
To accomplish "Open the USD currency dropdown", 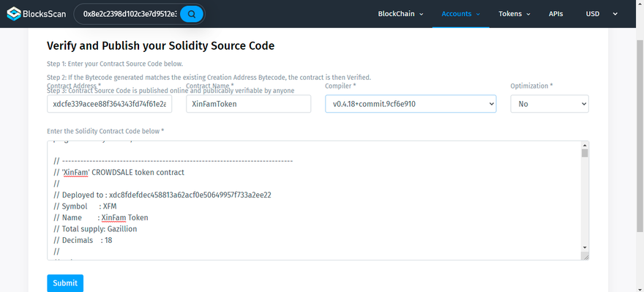I will click(x=602, y=14).
